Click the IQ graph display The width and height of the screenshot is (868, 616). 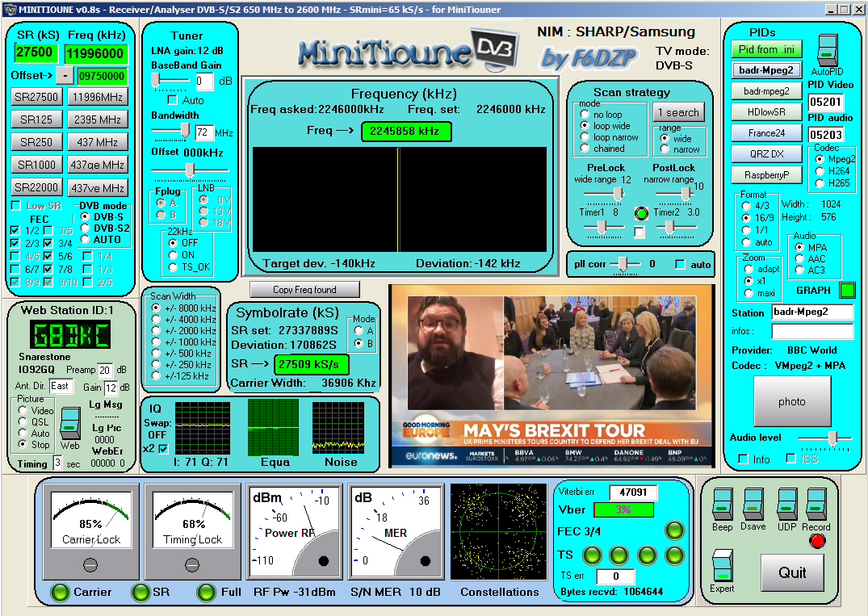202,429
